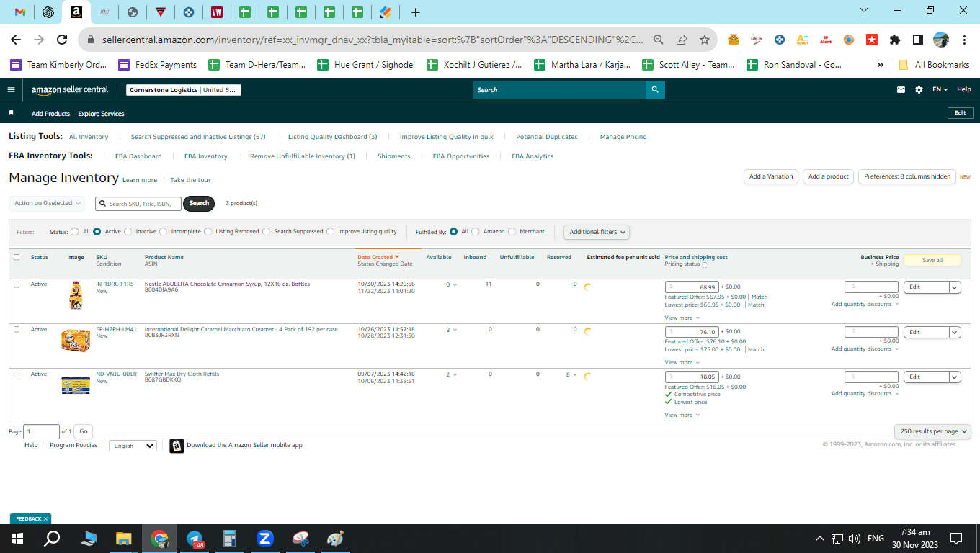
Task: Reload the page with browser refresh icon
Action: [x=62, y=40]
